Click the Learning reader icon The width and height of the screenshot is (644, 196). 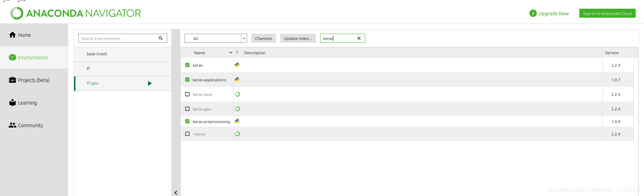pyautogui.click(x=13, y=103)
